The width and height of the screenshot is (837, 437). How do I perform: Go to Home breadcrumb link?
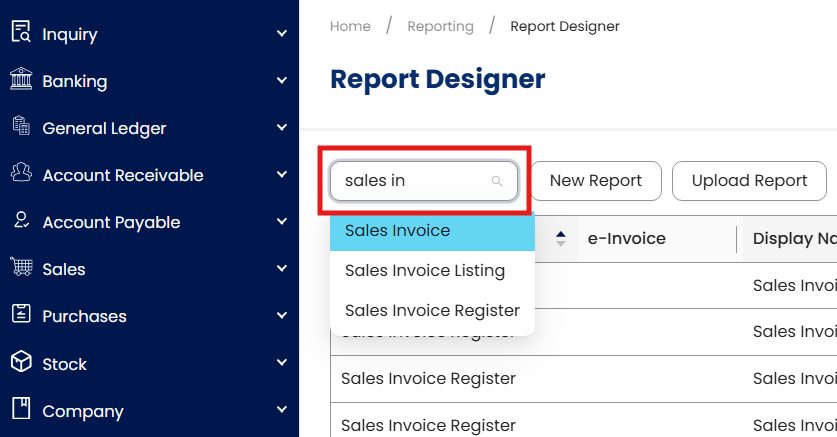coord(350,26)
